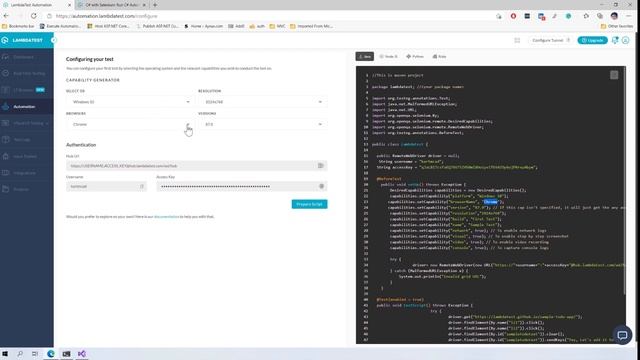
Task: Open Visual Studio from the taskbar
Action: pyautogui.click(x=82, y=354)
